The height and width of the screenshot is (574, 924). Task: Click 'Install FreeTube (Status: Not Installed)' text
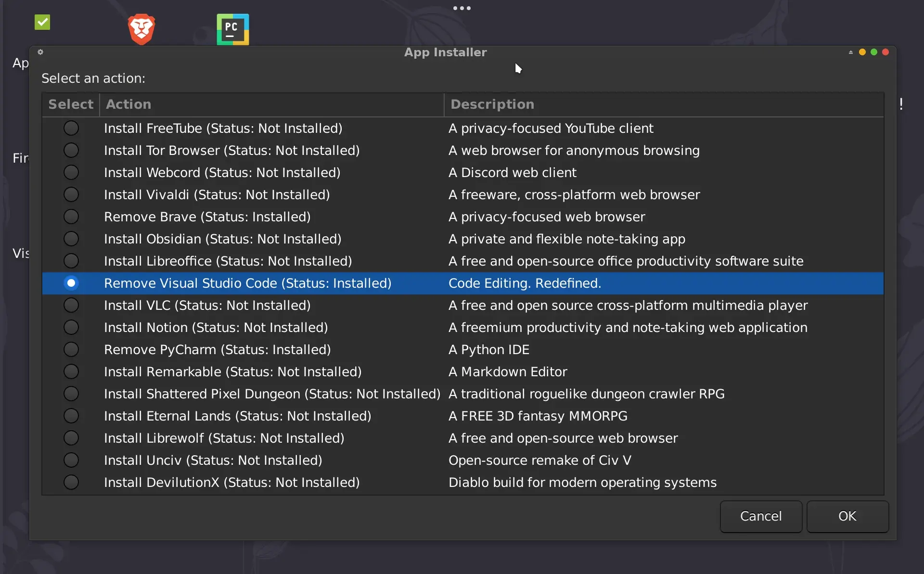click(x=223, y=128)
